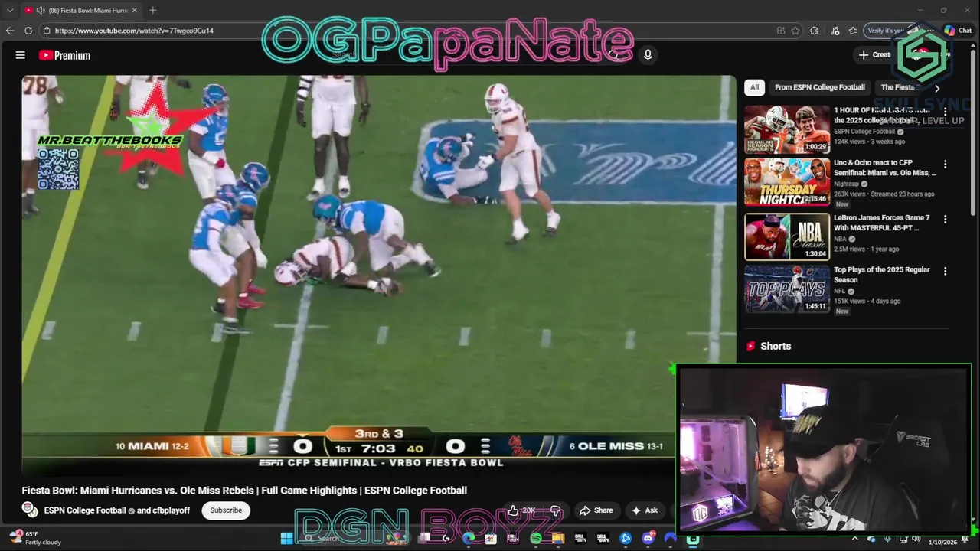Open Unc & Ocho react video thumbnail
Image resolution: width=980 pixels, height=551 pixels.
787,181
